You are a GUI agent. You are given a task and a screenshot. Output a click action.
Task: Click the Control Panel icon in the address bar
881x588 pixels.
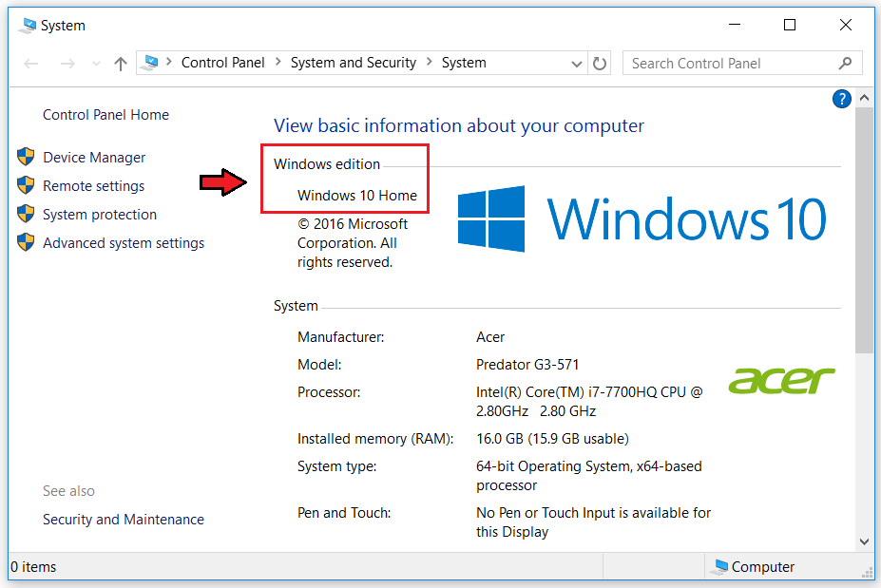click(x=151, y=62)
